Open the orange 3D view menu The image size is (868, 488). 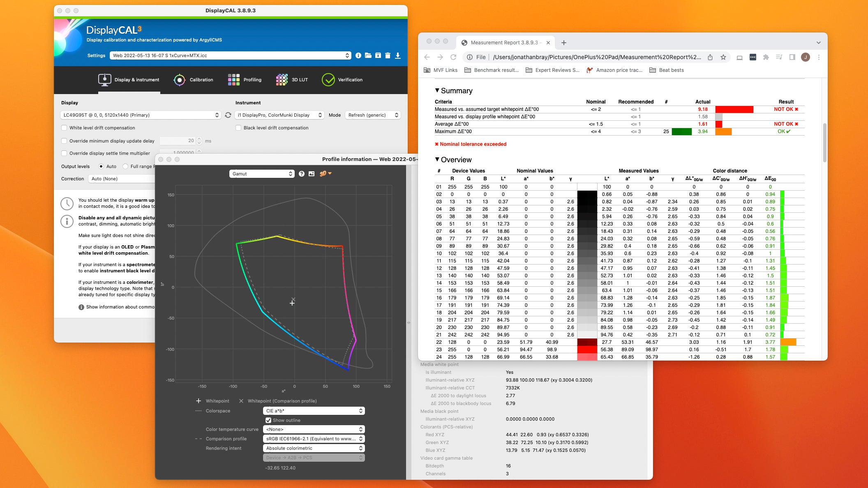325,173
